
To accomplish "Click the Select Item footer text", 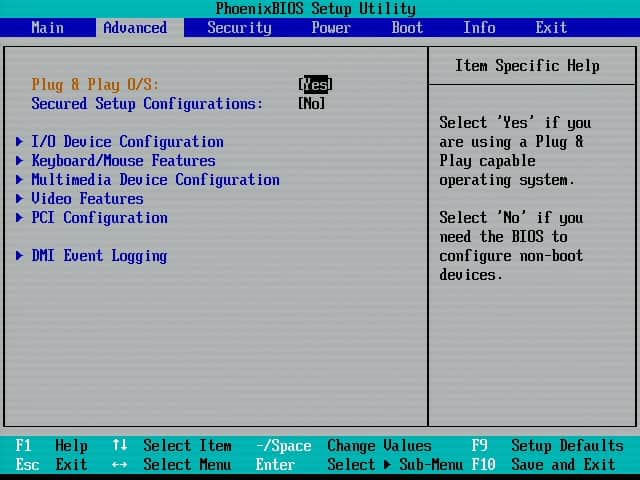I will [x=187, y=445].
